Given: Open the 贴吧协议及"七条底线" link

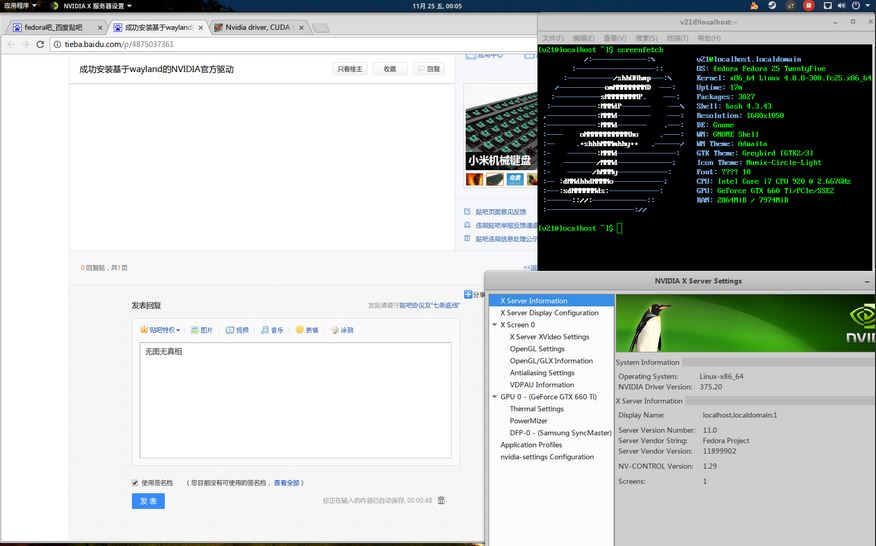Looking at the screenshot, I should (x=430, y=305).
